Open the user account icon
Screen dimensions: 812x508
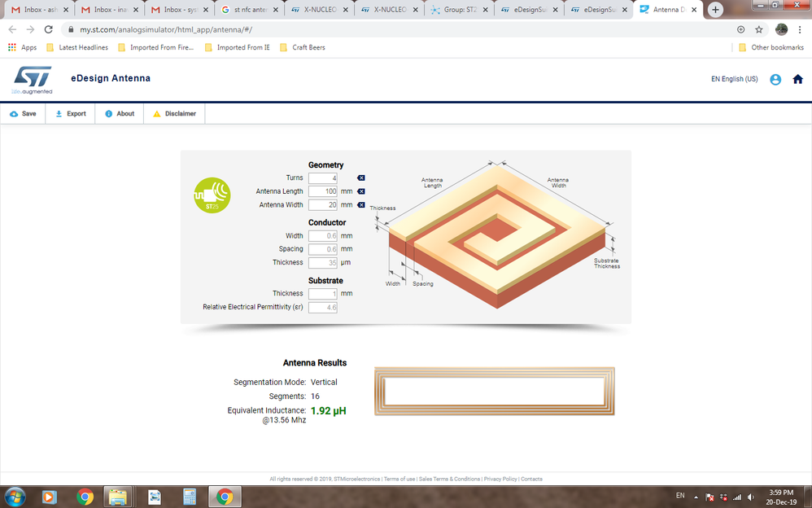pyautogui.click(x=775, y=79)
